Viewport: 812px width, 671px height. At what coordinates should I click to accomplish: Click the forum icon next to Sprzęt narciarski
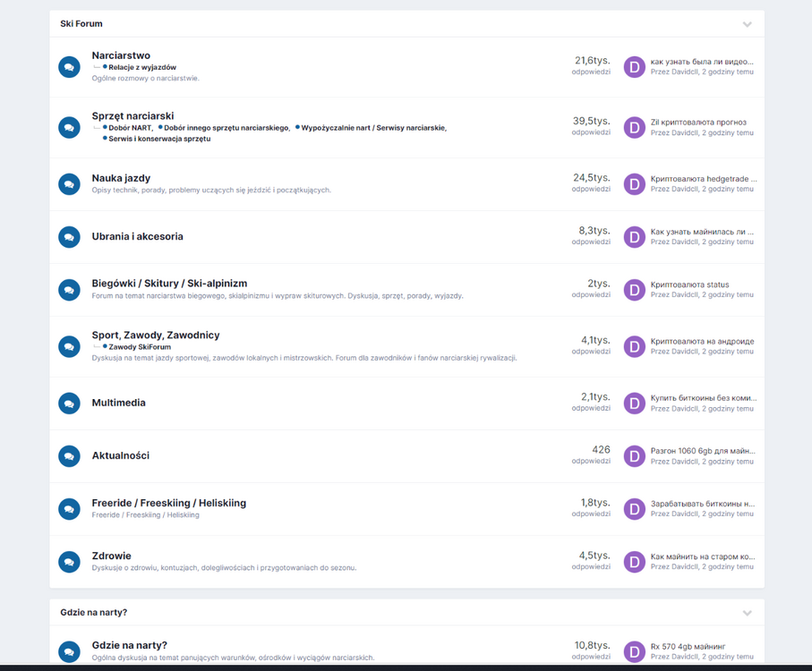point(69,128)
